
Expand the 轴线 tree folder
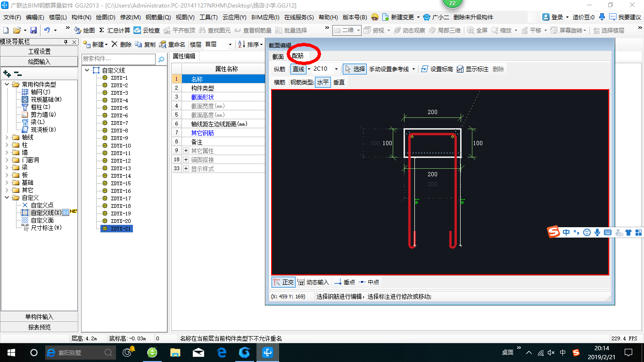7,137
